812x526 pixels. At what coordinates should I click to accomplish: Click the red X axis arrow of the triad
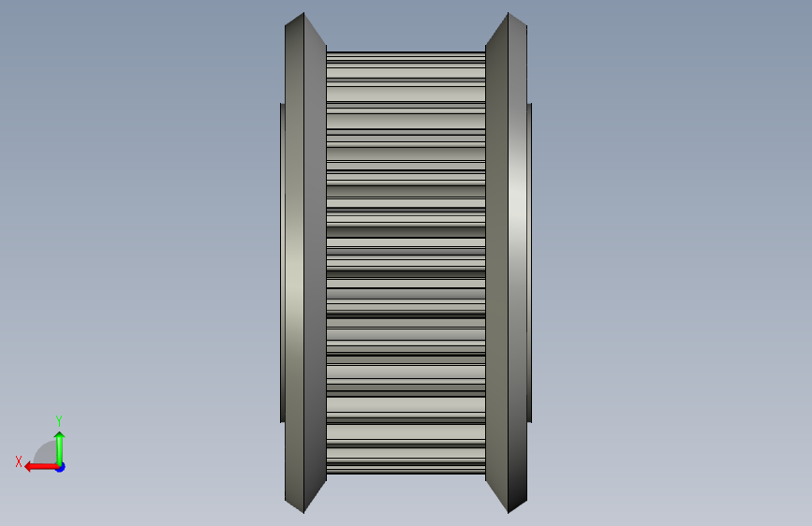[x=40, y=467]
